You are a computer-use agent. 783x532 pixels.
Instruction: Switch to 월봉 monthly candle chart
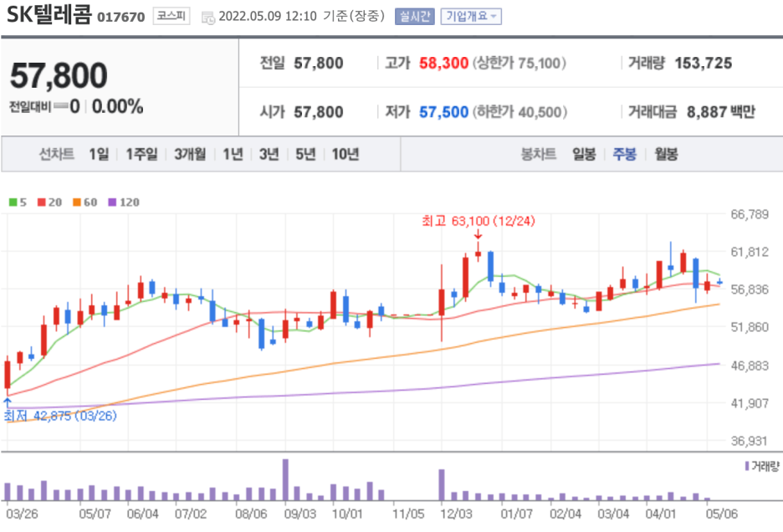666,155
